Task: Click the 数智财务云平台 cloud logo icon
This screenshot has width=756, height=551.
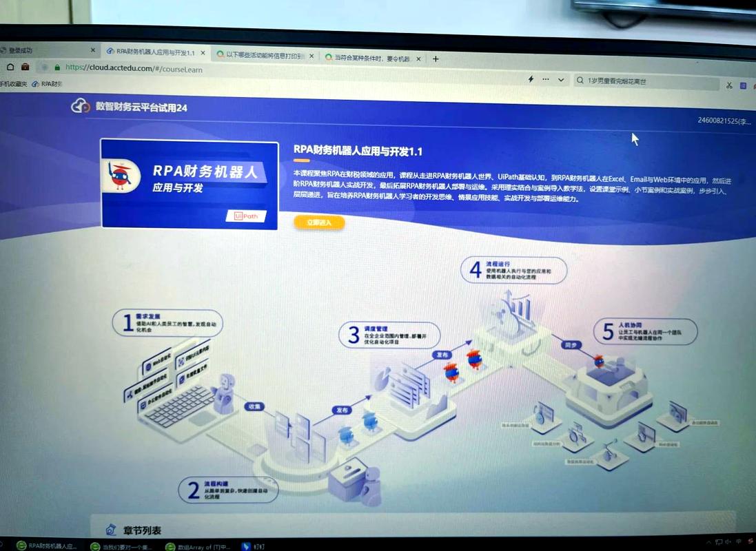Action: (x=80, y=106)
